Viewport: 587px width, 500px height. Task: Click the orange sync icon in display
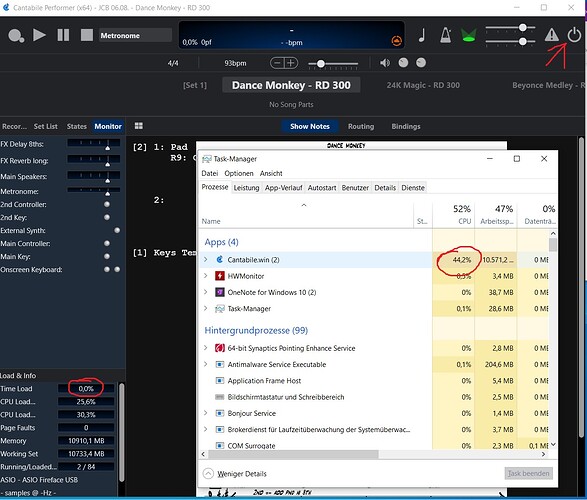pyautogui.click(x=396, y=40)
